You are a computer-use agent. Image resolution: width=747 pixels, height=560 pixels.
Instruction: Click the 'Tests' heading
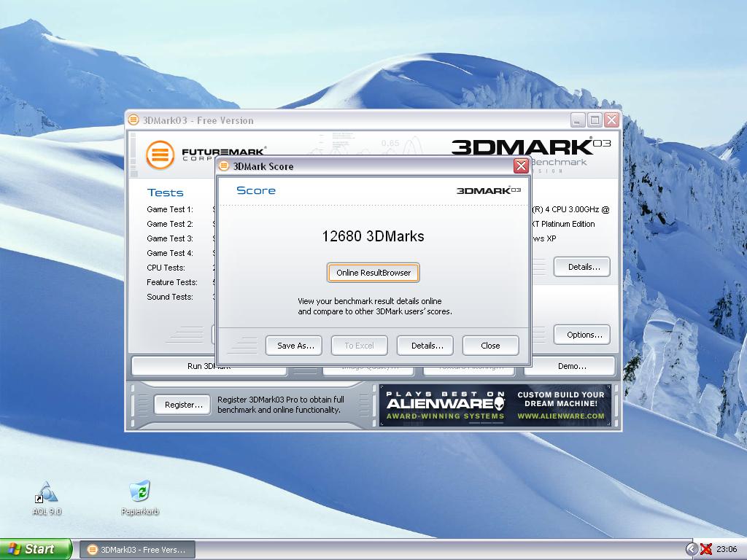tap(166, 192)
